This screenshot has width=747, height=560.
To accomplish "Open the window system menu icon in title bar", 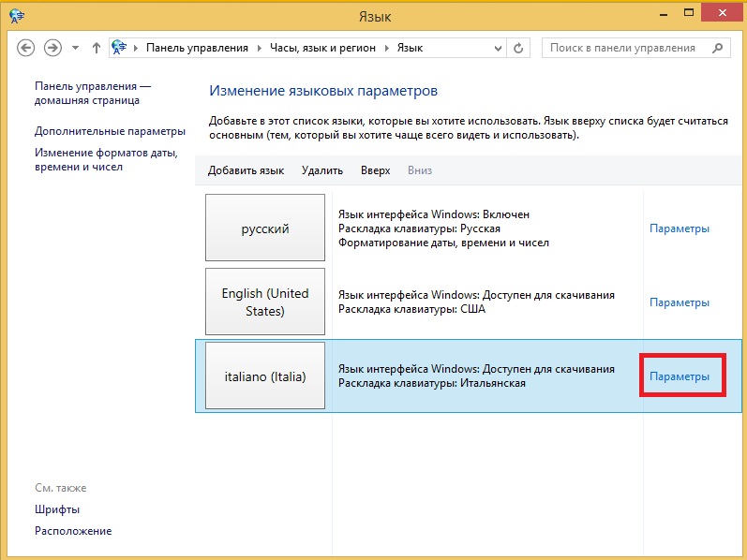I will click(17, 16).
